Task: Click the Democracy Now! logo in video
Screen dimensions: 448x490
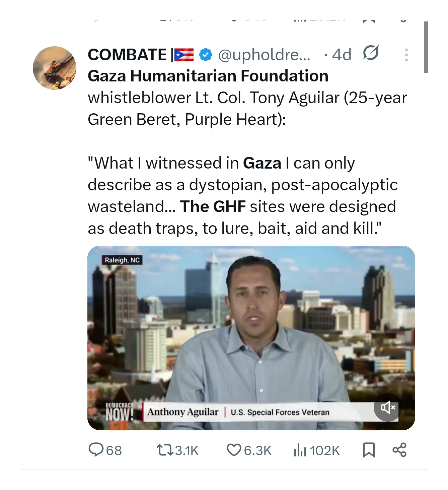Action: [x=120, y=411]
